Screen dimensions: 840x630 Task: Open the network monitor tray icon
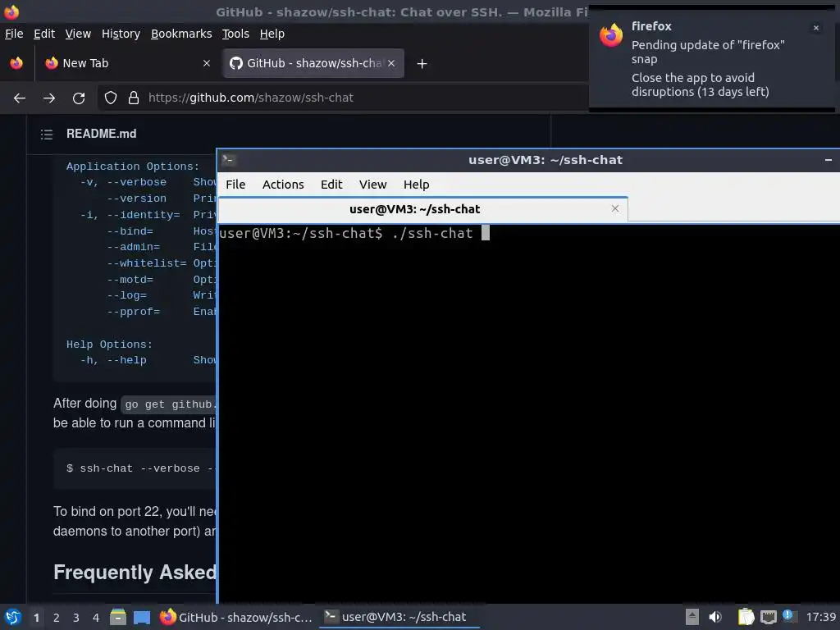[x=768, y=617]
